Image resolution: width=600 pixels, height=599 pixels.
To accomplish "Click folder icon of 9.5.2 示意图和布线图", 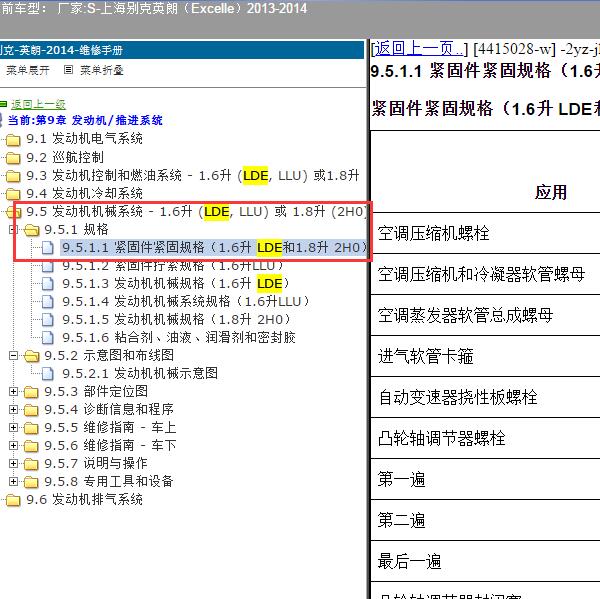I will tap(31, 356).
